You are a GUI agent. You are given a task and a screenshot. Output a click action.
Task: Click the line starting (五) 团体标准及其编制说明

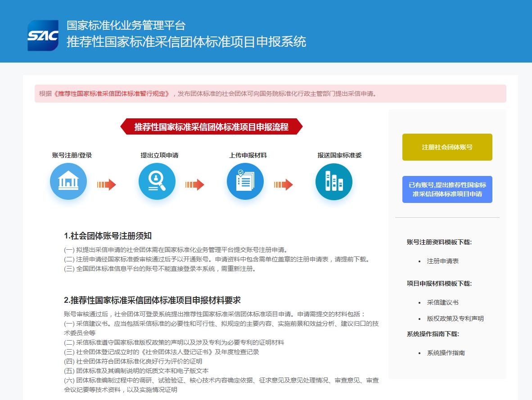tap(136, 371)
